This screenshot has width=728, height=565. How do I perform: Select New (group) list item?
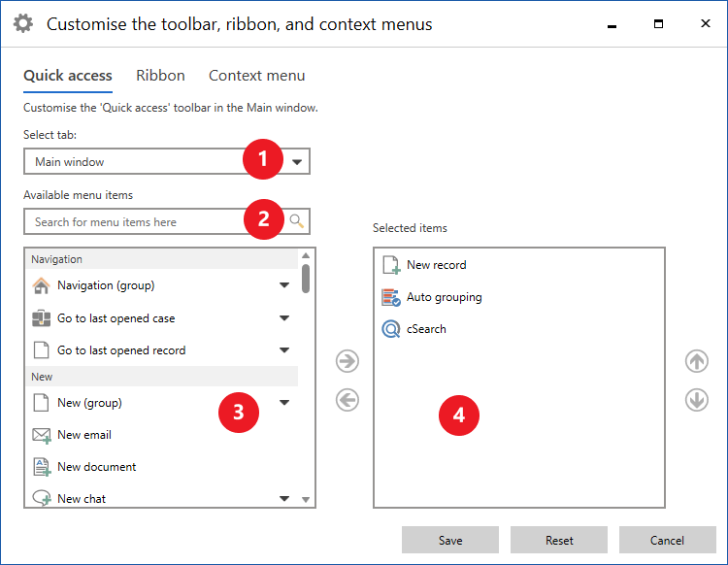[x=161, y=403]
